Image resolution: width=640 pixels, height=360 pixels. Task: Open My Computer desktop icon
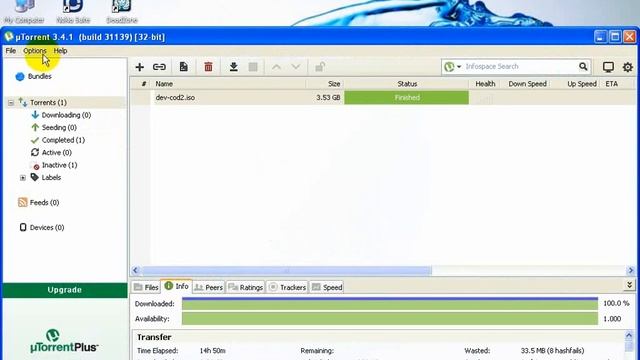point(24,12)
